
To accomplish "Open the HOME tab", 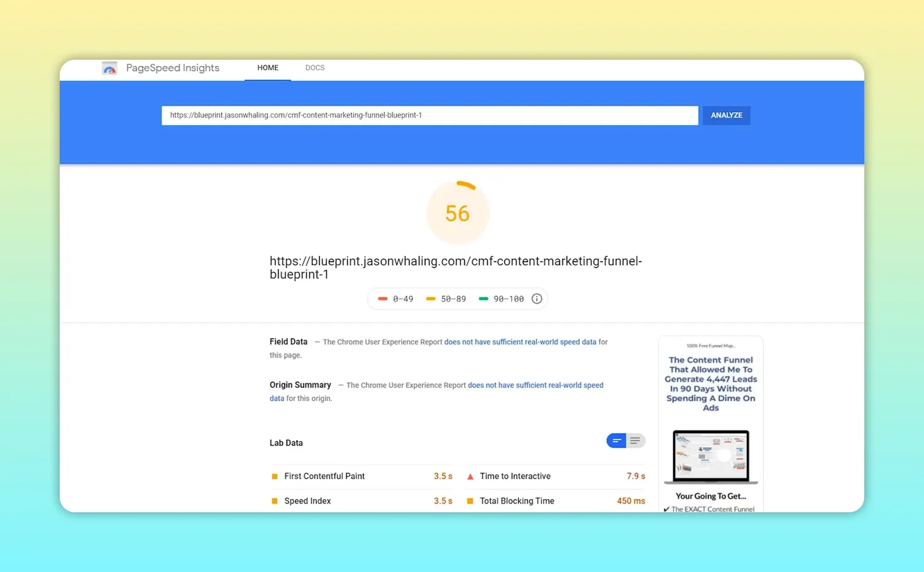I will [268, 68].
